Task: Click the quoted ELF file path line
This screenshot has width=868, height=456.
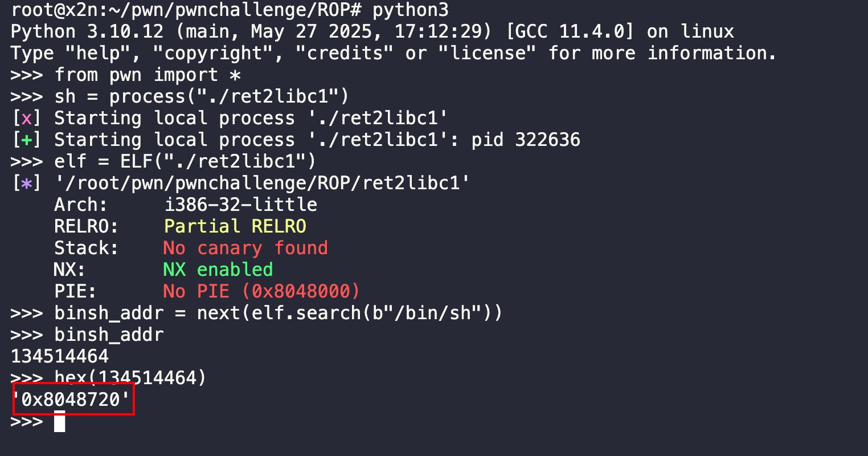Action: coord(262,183)
